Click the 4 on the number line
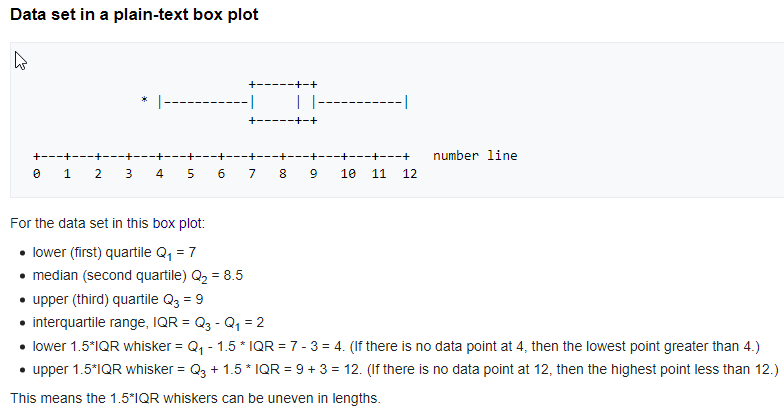 click(x=160, y=174)
